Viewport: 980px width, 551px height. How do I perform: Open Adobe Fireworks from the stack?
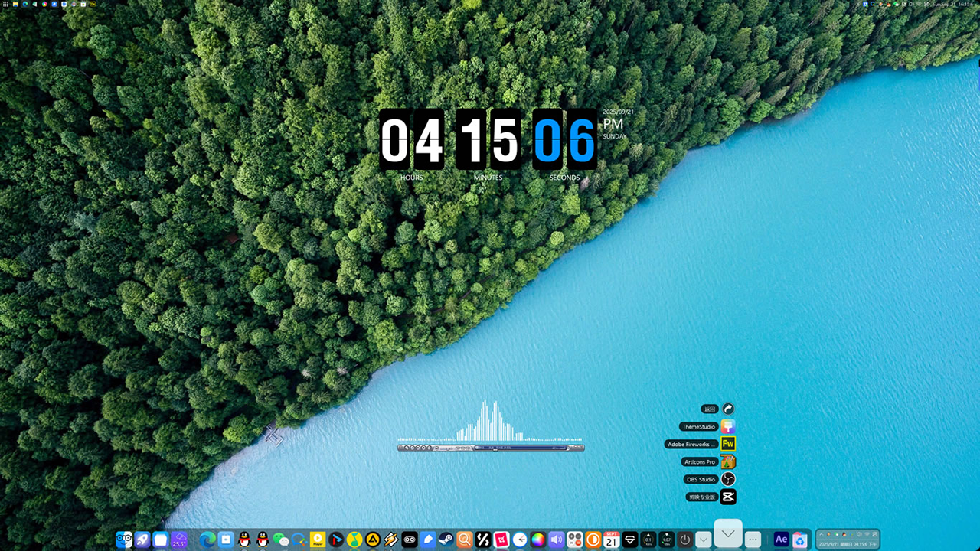click(x=728, y=444)
